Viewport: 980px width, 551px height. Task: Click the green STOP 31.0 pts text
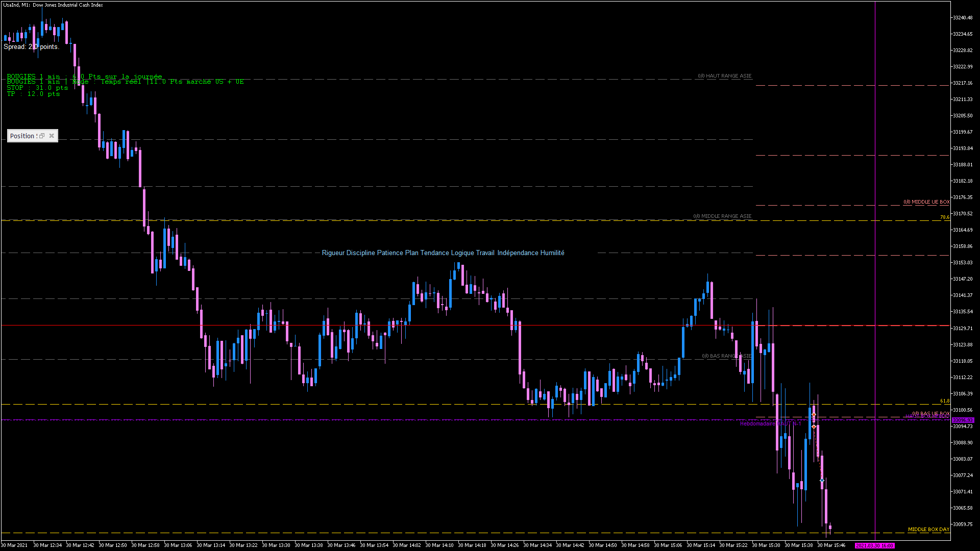37,88
